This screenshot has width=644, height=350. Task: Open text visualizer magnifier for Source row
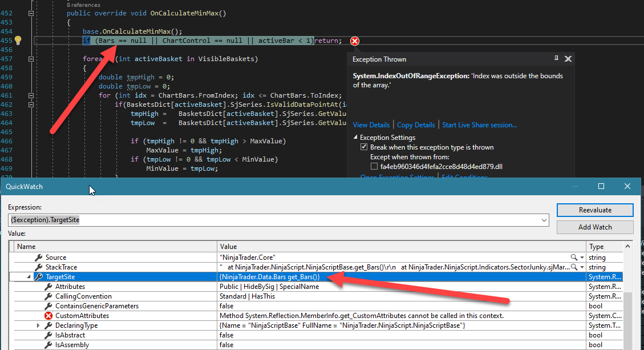tap(574, 258)
